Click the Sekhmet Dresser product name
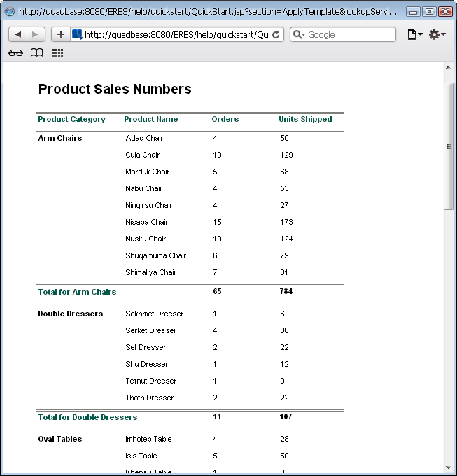The width and height of the screenshot is (457, 476). (154, 314)
